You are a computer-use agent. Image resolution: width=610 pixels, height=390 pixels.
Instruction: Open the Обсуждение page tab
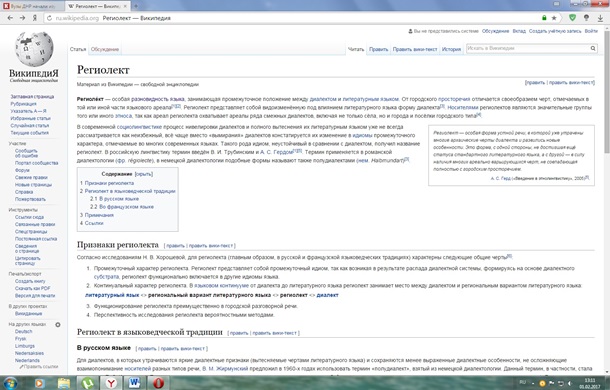[x=105, y=49]
